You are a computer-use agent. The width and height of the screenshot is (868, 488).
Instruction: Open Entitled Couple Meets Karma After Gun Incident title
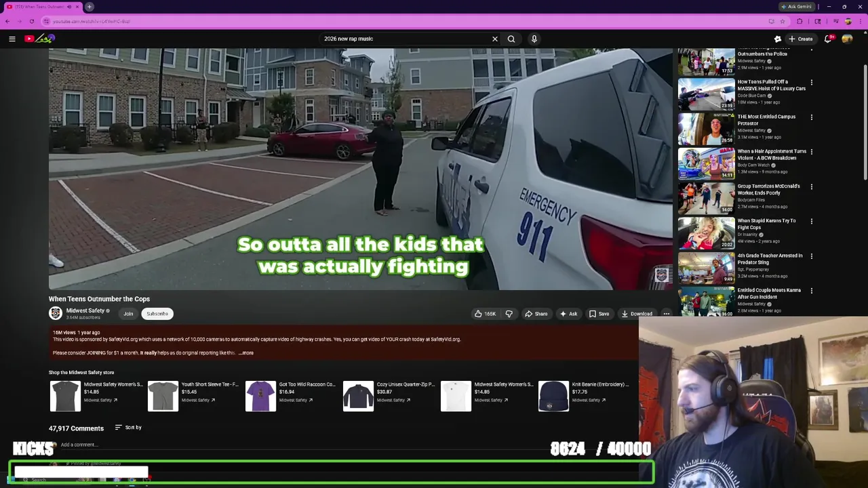point(769,293)
